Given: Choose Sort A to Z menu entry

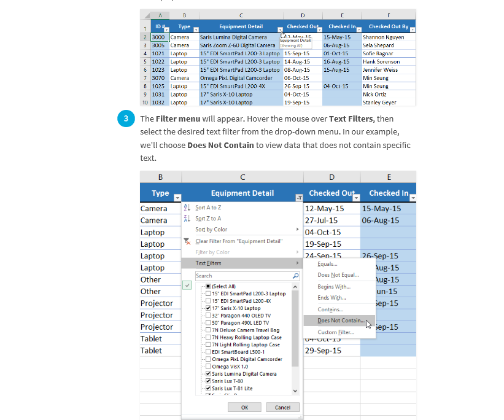Looking at the screenshot, I should tap(242, 208).
